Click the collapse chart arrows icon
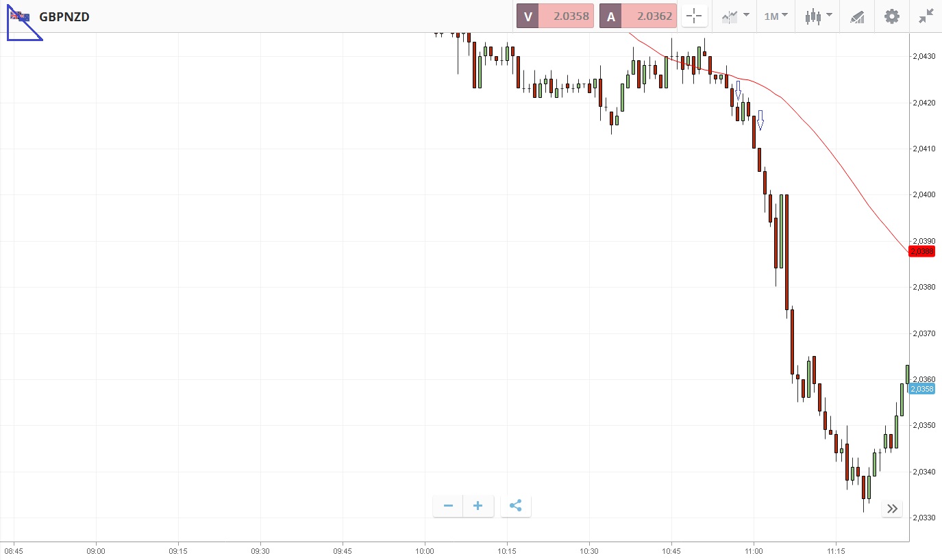942x560 pixels. point(926,16)
